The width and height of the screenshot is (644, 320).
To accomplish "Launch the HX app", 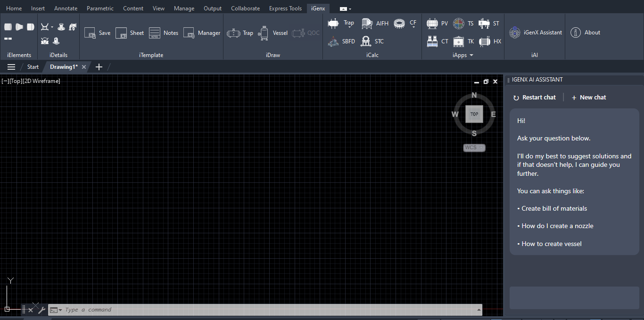I will point(490,41).
